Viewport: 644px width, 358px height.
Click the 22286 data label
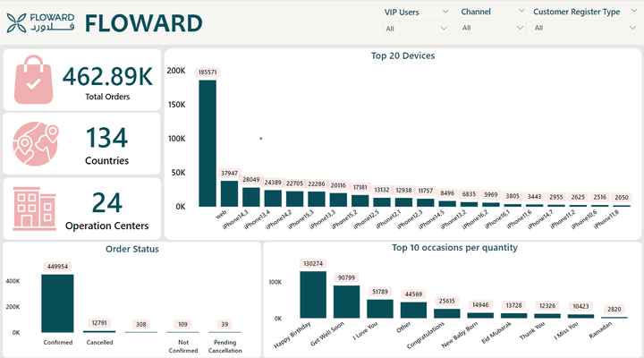coord(317,184)
